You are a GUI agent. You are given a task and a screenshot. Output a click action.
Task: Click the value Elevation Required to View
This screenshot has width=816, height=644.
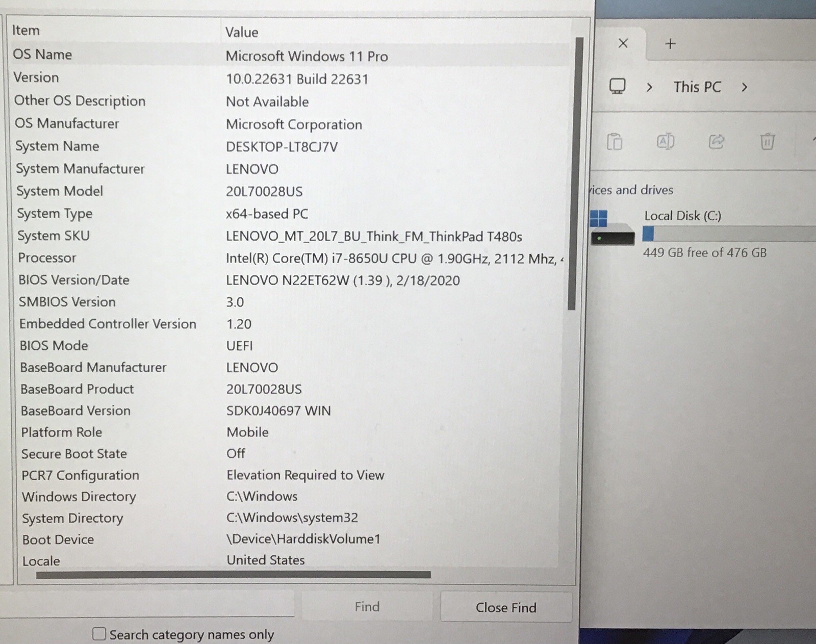pos(305,475)
